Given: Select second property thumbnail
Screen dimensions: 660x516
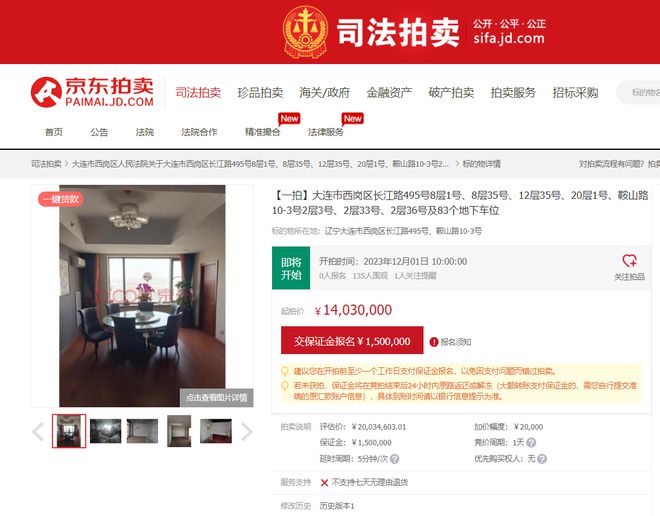Looking at the screenshot, I should [106, 431].
